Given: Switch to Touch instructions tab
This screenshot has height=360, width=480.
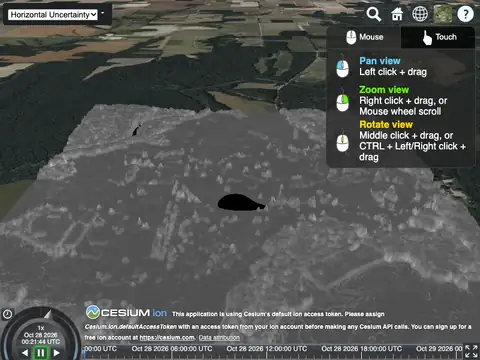Looking at the screenshot, I should point(438,37).
